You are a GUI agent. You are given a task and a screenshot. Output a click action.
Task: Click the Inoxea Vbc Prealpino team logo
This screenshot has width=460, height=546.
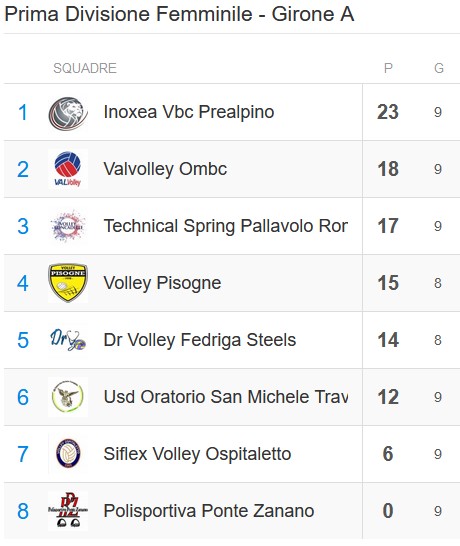(x=68, y=112)
